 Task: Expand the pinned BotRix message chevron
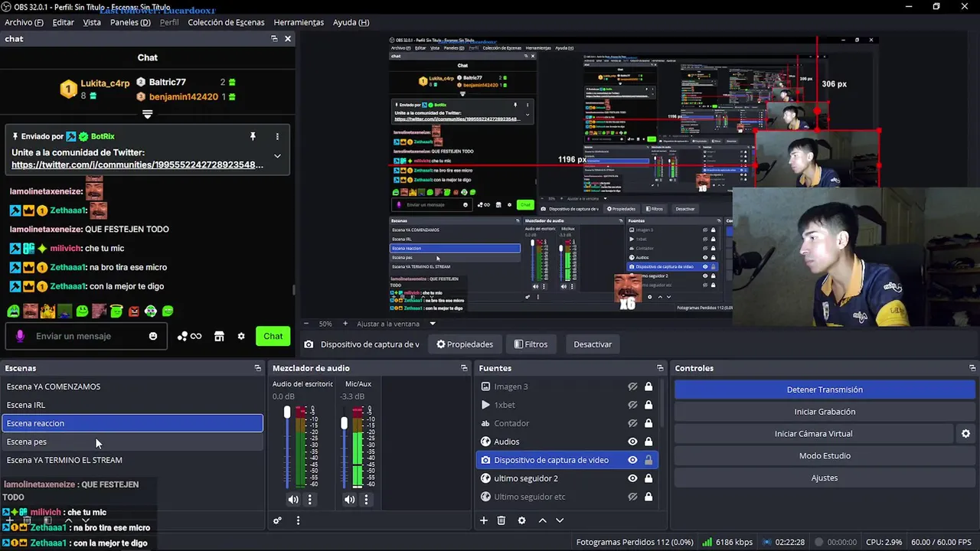coord(277,156)
